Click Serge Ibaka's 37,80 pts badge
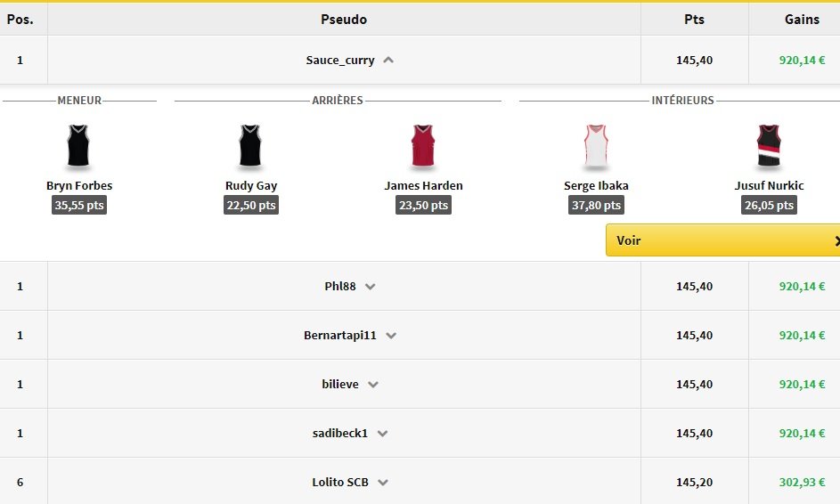 [x=596, y=205]
